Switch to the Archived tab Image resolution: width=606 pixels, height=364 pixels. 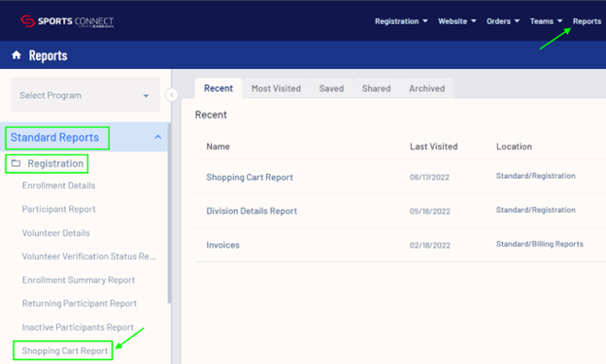(x=426, y=88)
